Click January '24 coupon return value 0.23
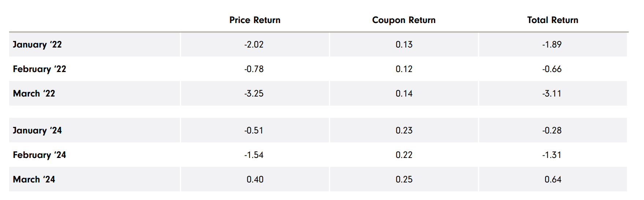Viewport: 644px width, 200px height. (x=404, y=131)
